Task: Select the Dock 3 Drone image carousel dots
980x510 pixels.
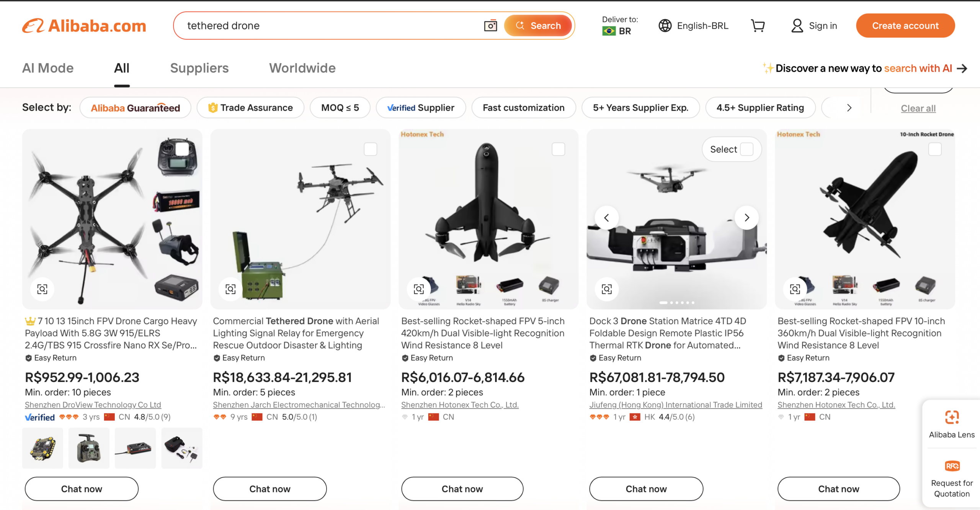Action: 676,303
